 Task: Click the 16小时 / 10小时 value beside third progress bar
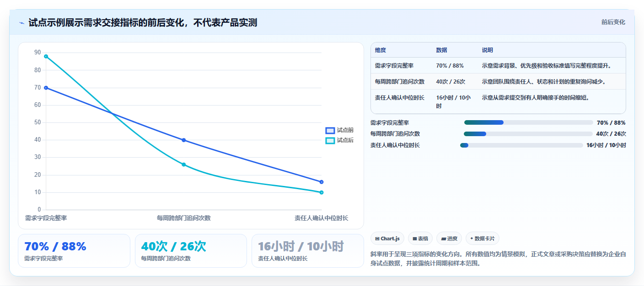pos(606,145)
